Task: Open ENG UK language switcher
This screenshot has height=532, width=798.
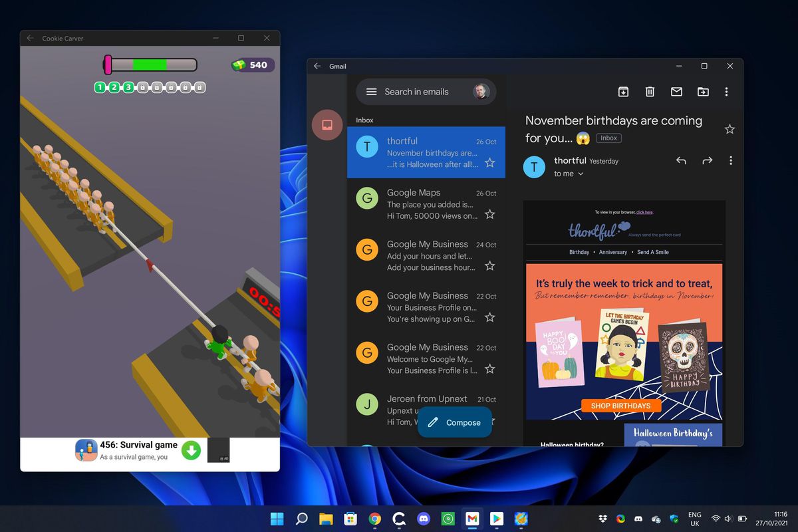Action: 694,519
